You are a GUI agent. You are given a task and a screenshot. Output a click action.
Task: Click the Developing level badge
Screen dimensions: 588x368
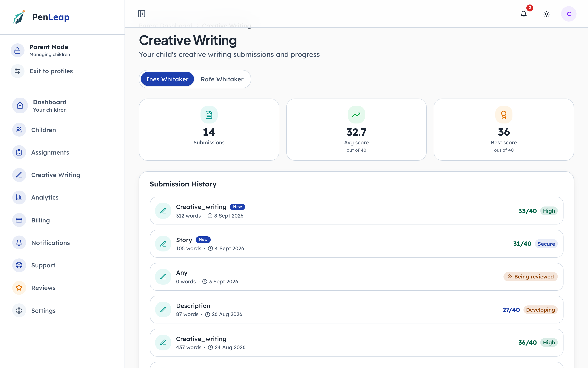(540, 310)
